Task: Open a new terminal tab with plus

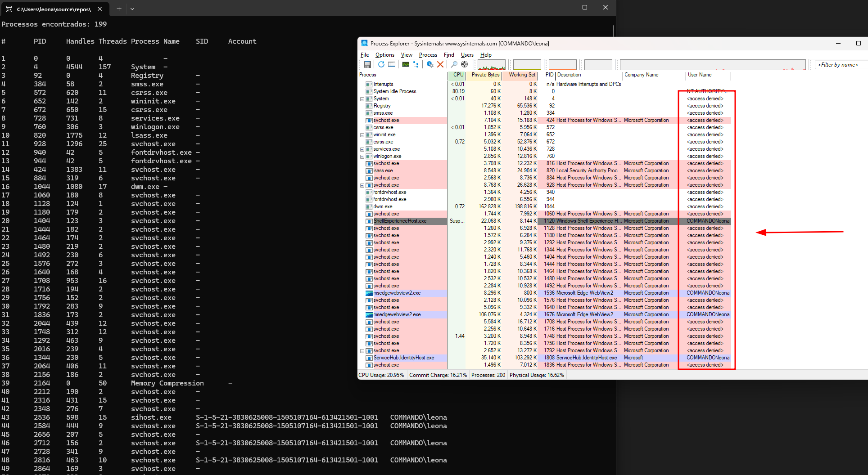Action: (119, 9)
